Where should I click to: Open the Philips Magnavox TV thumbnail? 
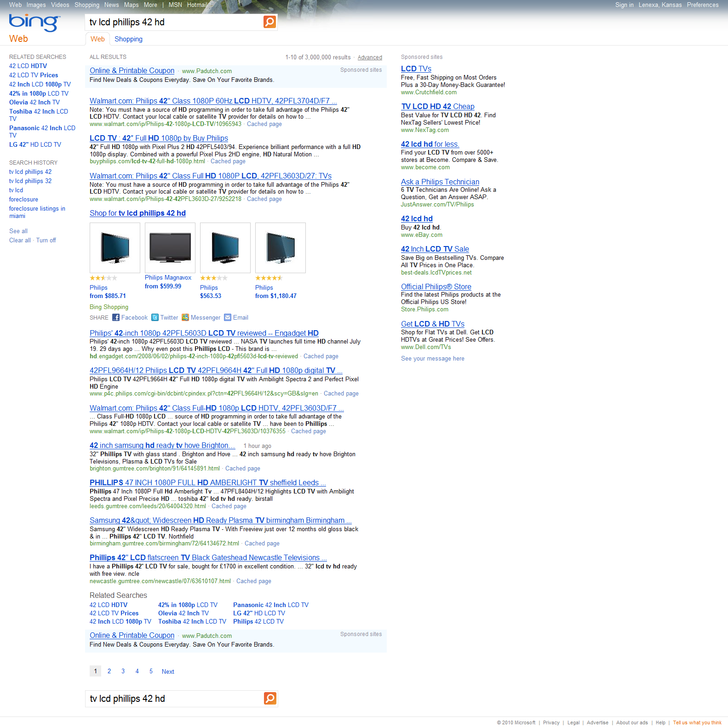(170, 247)
